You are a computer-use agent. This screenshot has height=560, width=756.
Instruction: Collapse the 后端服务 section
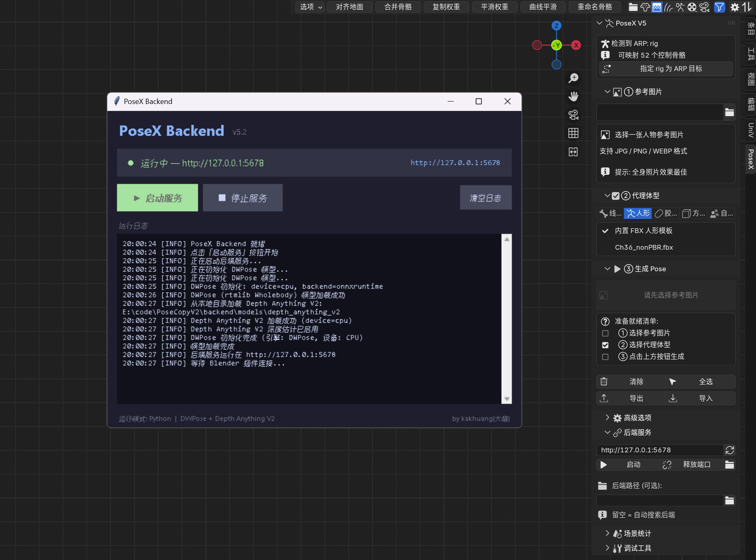[x=608, y=432]
